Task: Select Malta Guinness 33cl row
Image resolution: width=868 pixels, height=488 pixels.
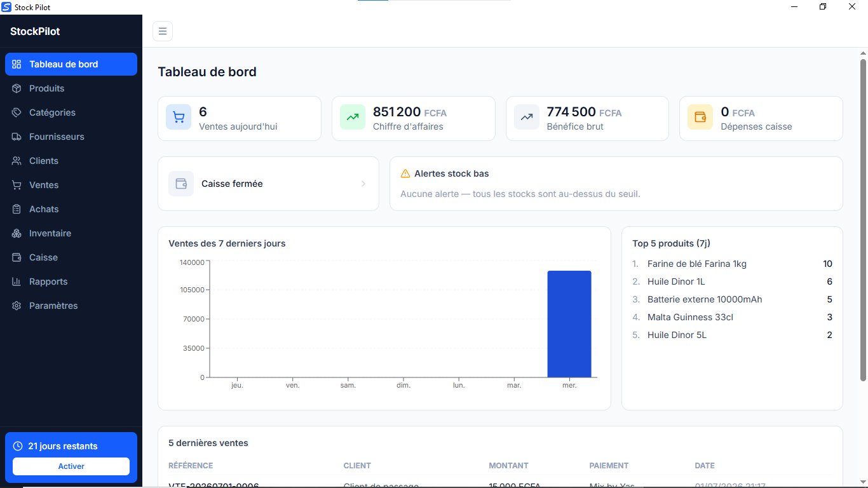Action: (x=732, y=317)
